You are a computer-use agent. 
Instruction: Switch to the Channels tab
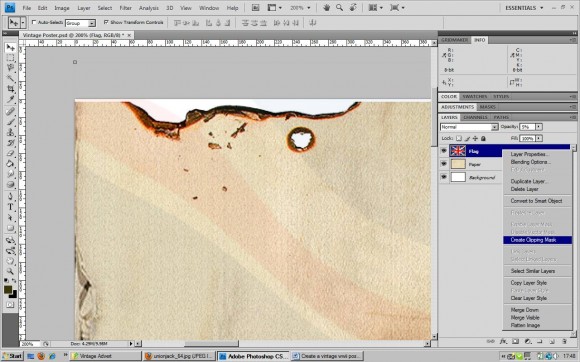pos(475,117)
